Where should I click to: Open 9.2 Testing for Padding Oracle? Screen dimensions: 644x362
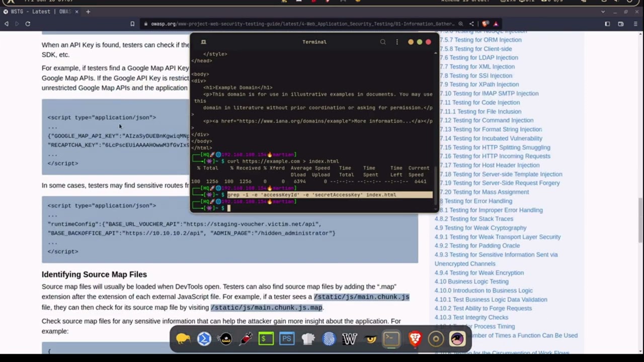coord(477,246)
